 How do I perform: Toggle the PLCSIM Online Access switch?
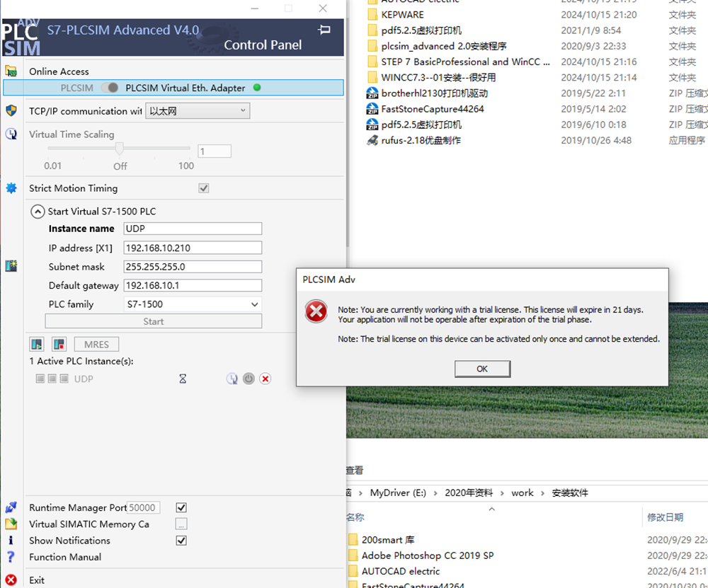tap(110, 88)
